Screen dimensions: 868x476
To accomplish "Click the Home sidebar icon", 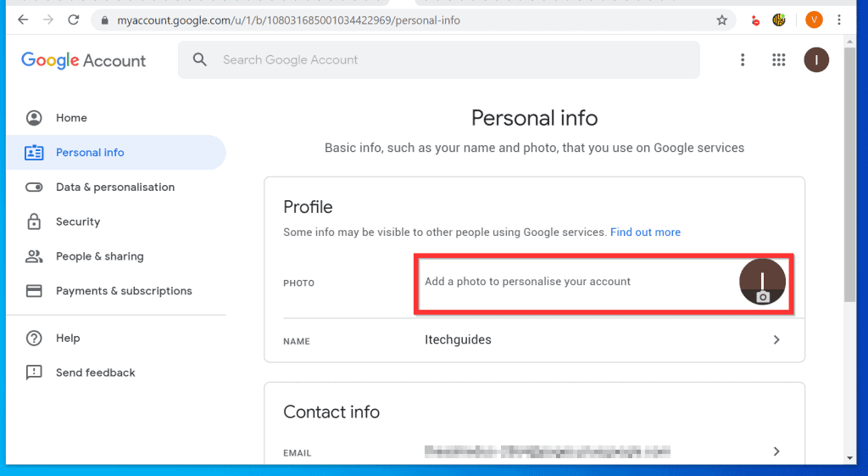I will click(x=34, y=117).
